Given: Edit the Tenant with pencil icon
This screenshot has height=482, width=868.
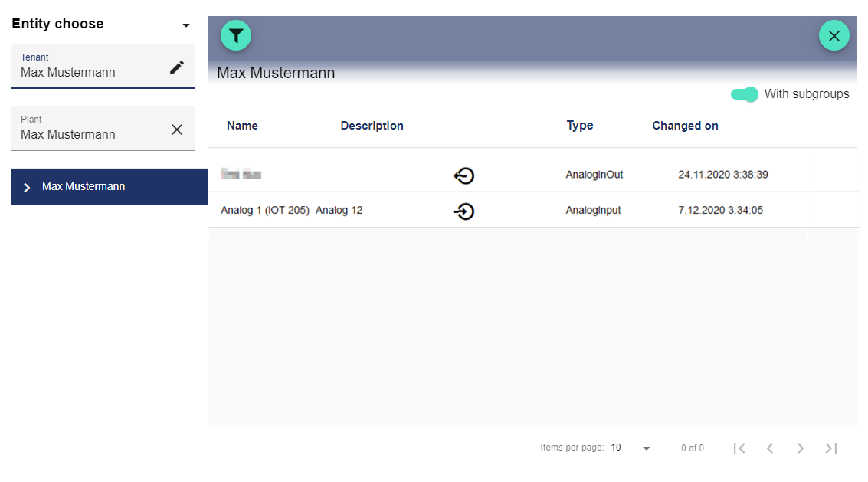Looking at the screenshot, I should [x=177, y=67].
